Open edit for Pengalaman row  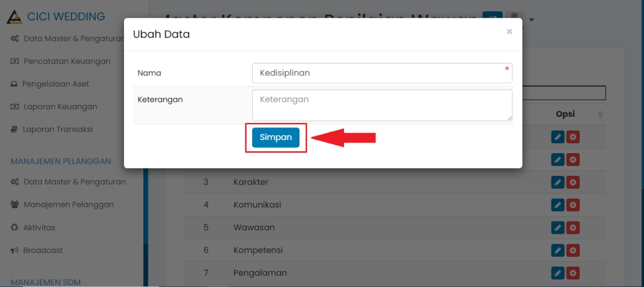coord(557,273)
